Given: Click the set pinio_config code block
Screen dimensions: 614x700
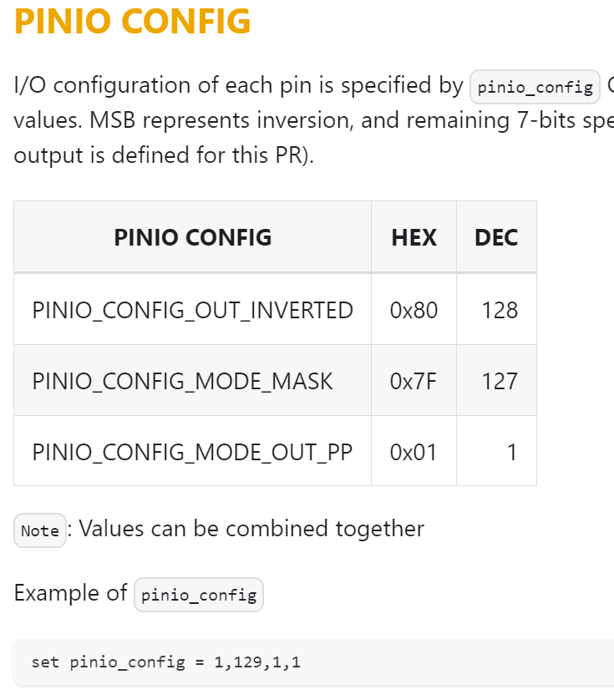Looking at the screenshot, I should pos(313,662).
